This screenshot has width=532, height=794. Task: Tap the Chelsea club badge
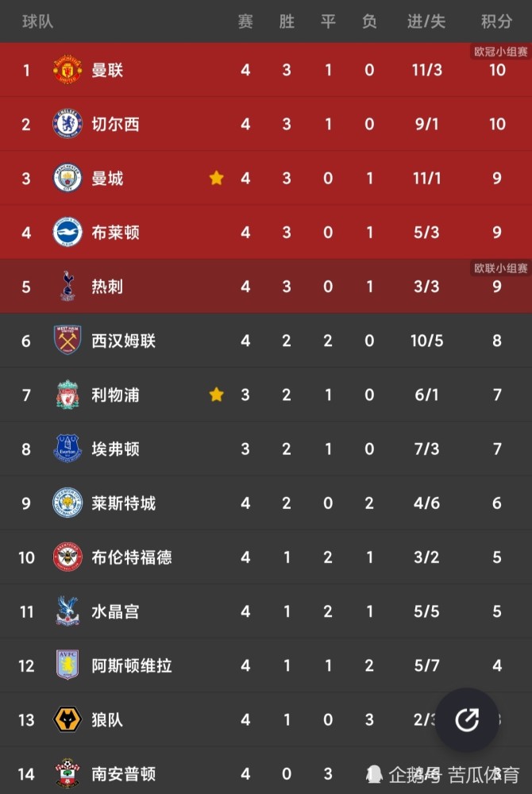pos(67,124)
